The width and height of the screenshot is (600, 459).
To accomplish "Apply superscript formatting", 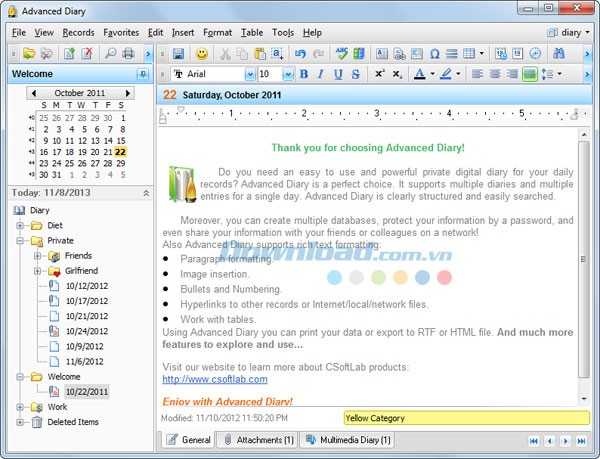I will point(380,74).
